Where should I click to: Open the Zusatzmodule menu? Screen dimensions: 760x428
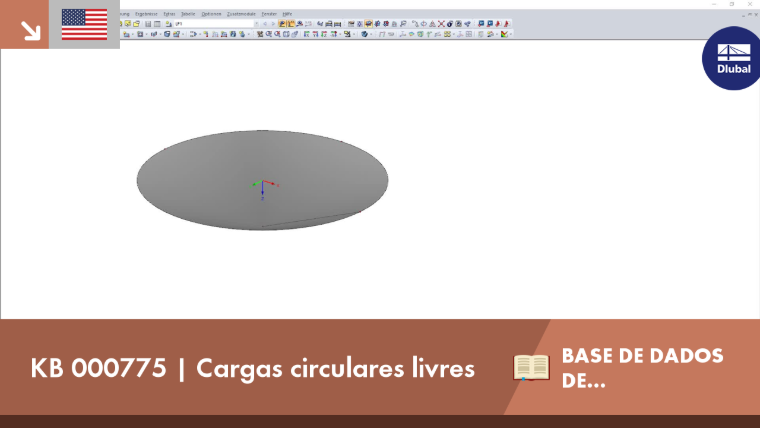(x=241, y=14)
